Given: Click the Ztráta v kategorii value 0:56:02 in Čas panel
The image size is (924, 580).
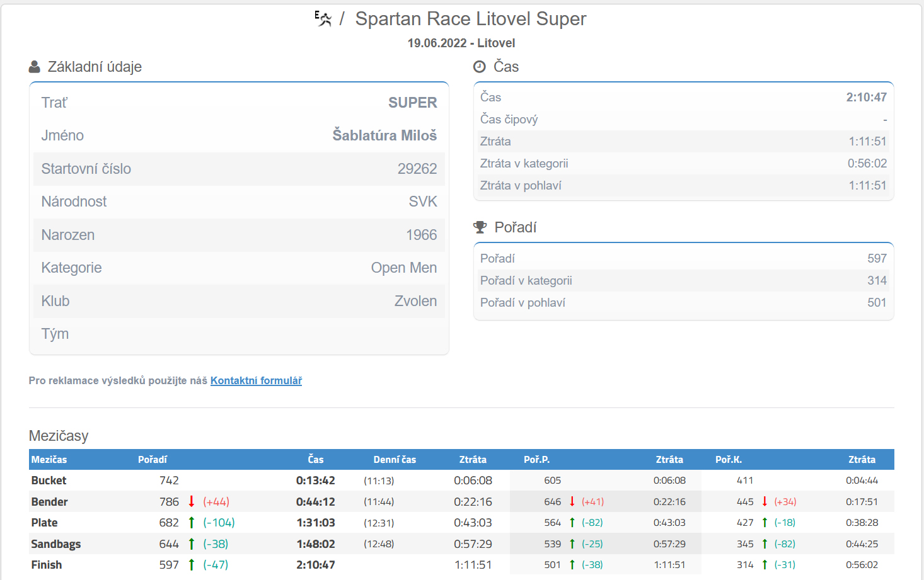Looking at the screenshot, I should [867, 163].
